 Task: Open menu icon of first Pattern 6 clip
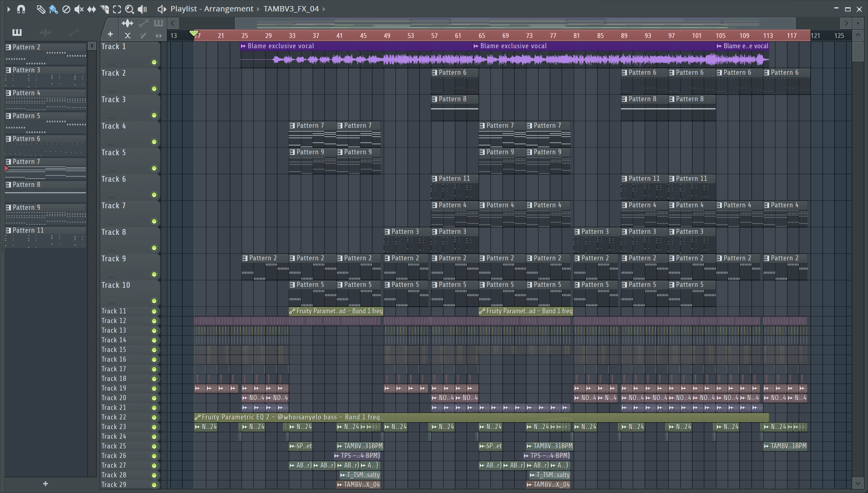[x=435, y=72]
